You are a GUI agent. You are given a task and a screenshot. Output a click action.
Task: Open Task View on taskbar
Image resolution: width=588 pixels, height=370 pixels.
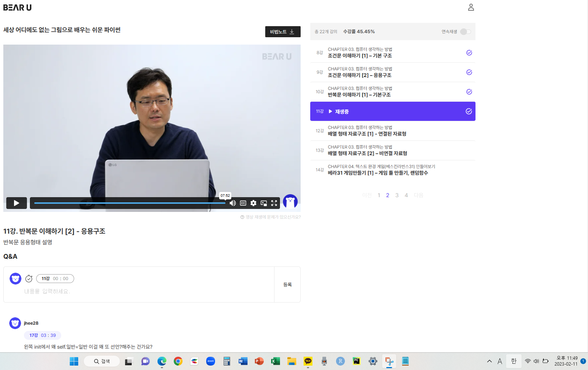(128, 361)
